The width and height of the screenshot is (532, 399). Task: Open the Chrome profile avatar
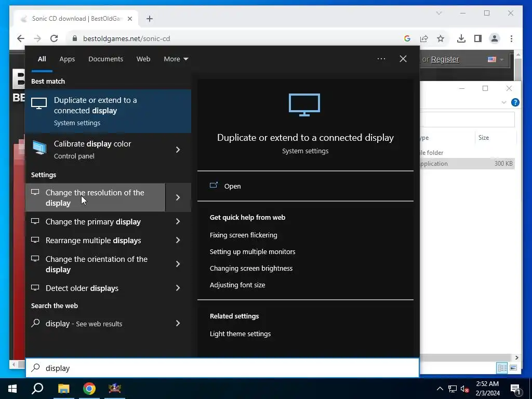click(495, 38)
